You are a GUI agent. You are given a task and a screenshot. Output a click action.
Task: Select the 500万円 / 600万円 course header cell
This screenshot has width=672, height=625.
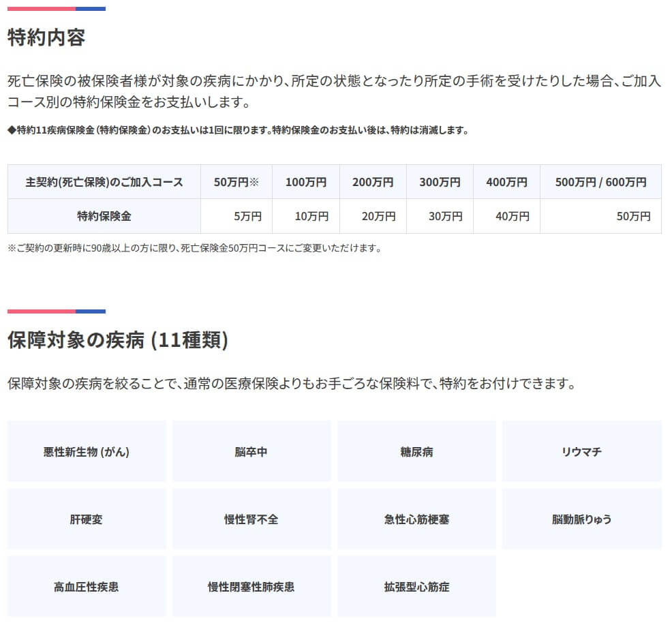tap(600, 182)
